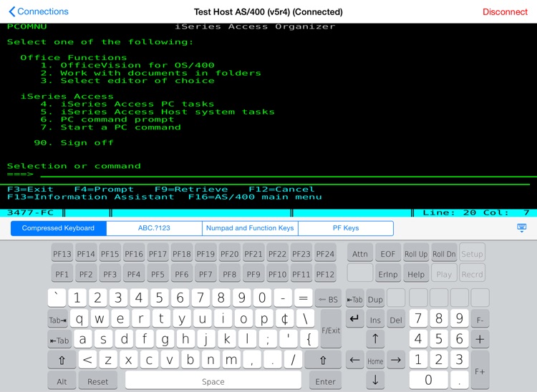Tap the forward slash key
The height and width of the screenshot is (392, 537).
293,360
